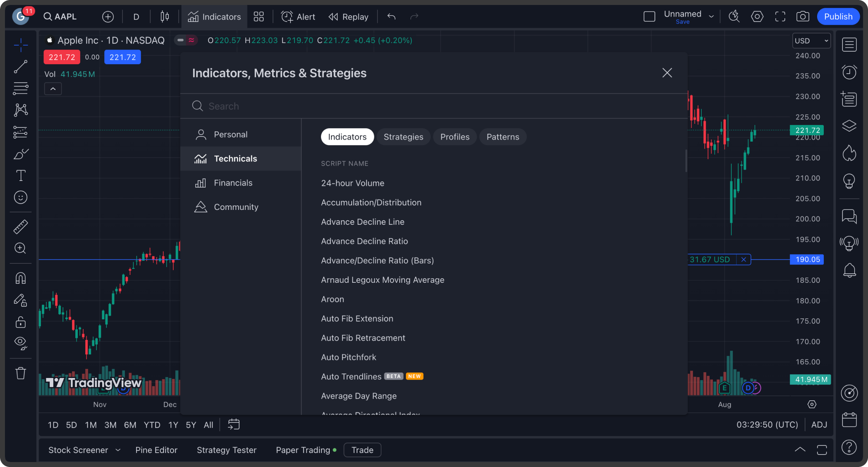Open the Stock Screener dropdown arrow
This screenshot has height=467, width=868.
pos(118,450)
